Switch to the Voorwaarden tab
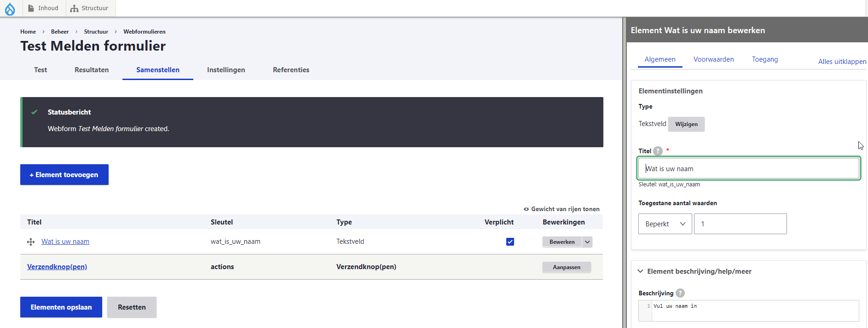 point(713,59)
